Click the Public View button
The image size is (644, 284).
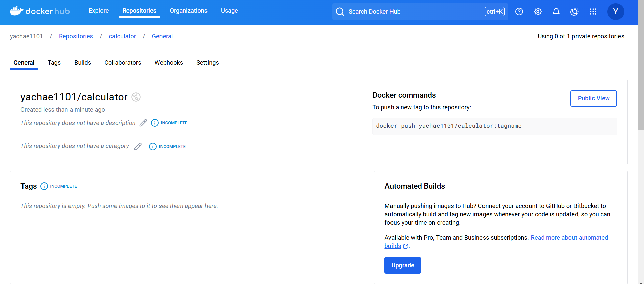pos(594,98)
